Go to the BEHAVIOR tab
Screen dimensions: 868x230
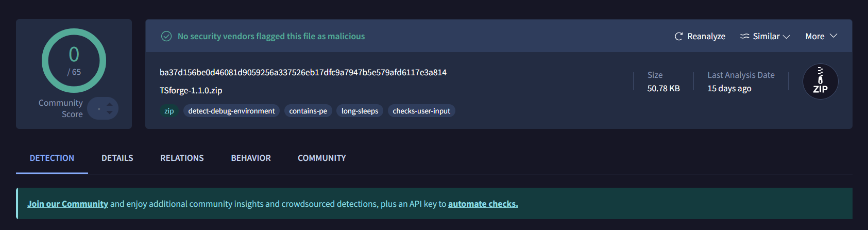(x=251, y=158)
